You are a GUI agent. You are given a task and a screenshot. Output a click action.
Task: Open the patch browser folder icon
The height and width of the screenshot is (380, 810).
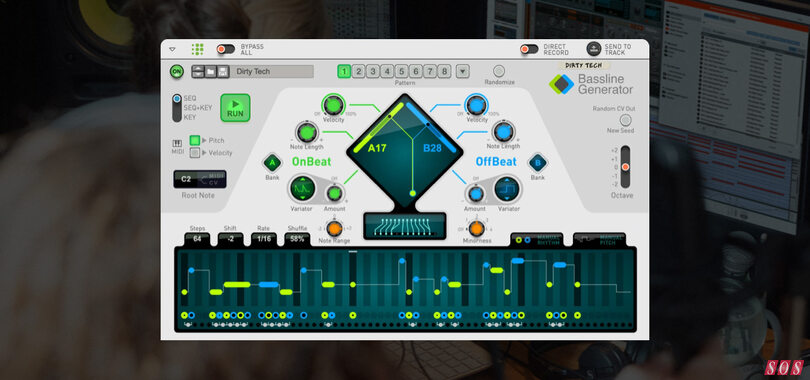click(210, 71)
